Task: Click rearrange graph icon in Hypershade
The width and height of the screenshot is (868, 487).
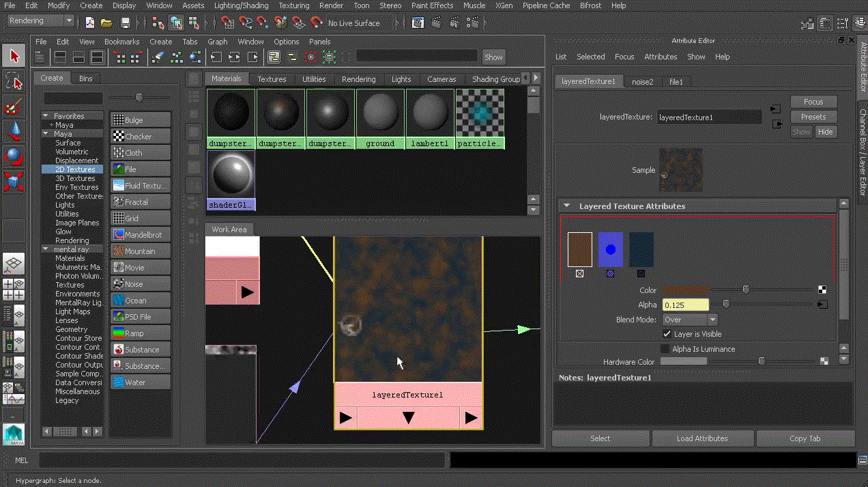Action: coord(176,57)
